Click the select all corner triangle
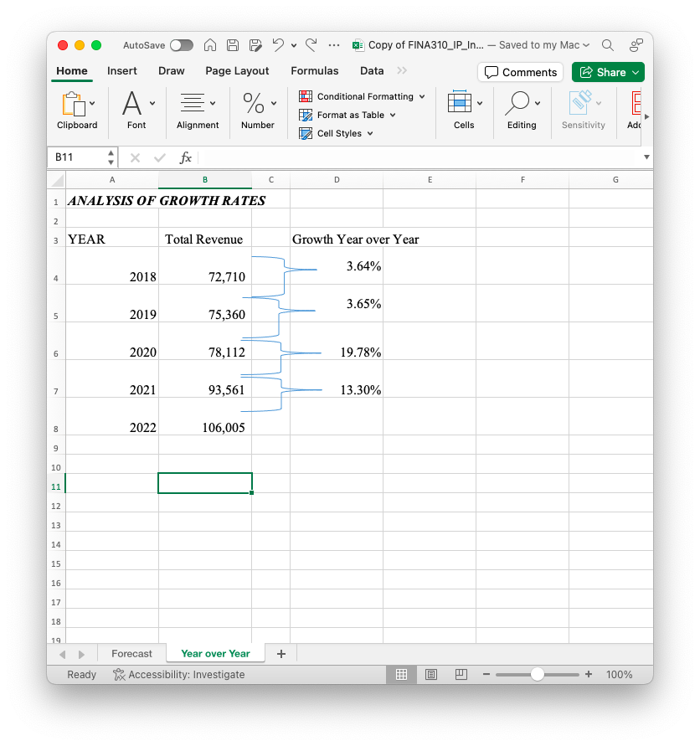 tap(57, 180)
